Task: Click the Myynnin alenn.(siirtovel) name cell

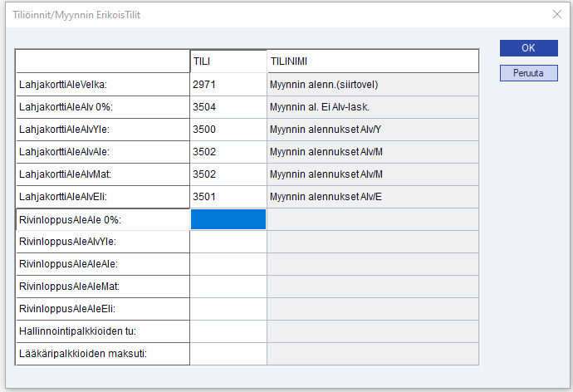Action: point(372,84)
